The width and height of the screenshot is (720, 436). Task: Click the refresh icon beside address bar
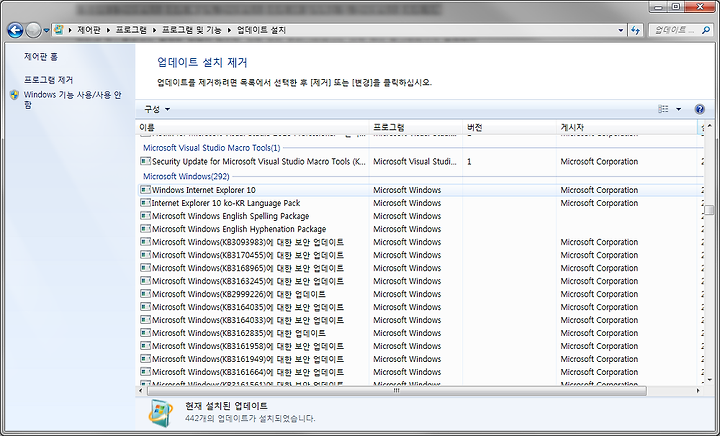[x=636, y=30]
